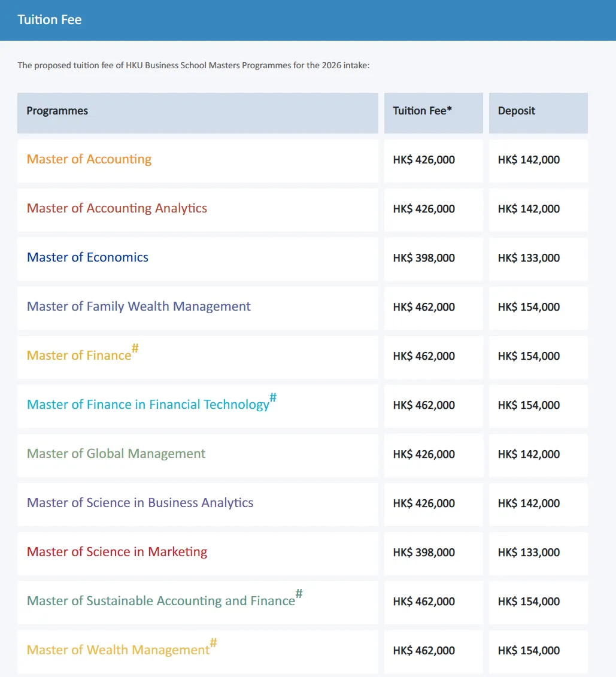
Task: Click the blue Tuition Fee section title
Action: [50, 20]
